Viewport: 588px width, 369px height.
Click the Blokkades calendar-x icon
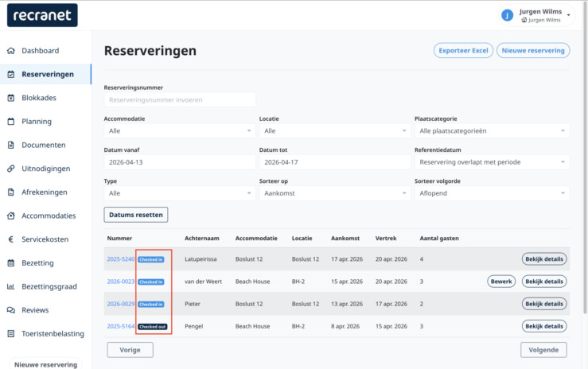click(11, 98)
